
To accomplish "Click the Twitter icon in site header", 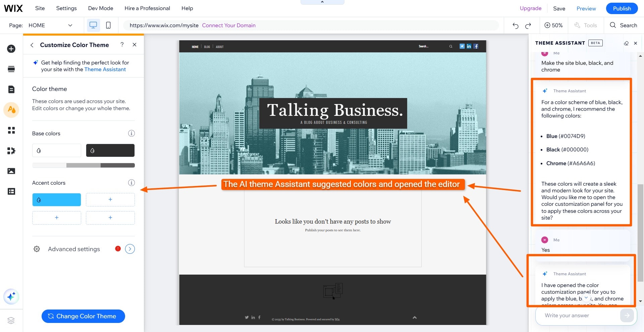I will point(462,46).
